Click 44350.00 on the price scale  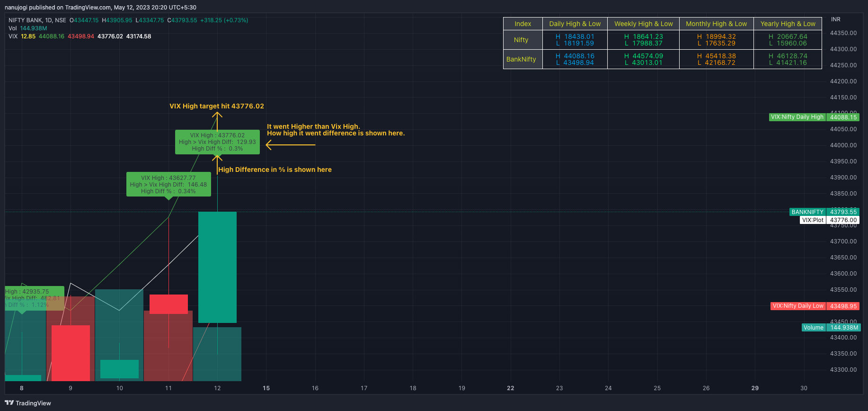click(x=843, y=33)
